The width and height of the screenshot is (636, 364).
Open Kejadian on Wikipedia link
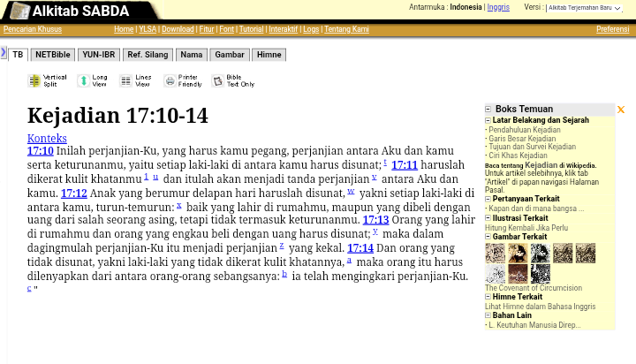pyautogui.click(x=541, y=165)
